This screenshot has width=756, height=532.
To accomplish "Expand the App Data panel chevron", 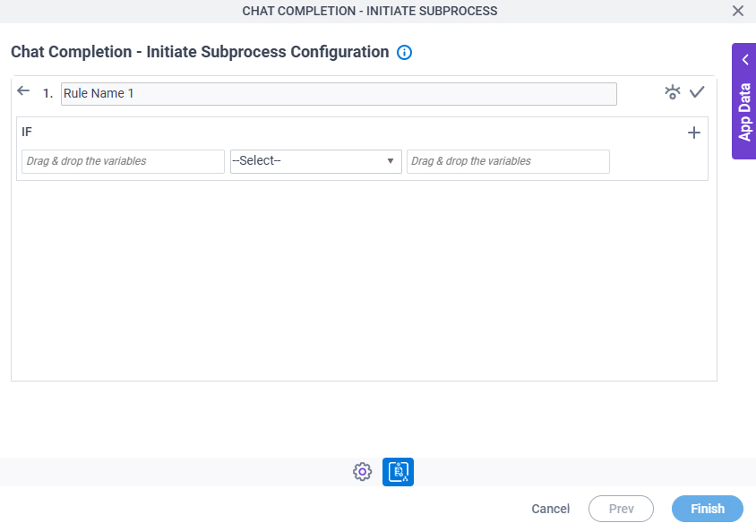I will [x=745, y=60].
